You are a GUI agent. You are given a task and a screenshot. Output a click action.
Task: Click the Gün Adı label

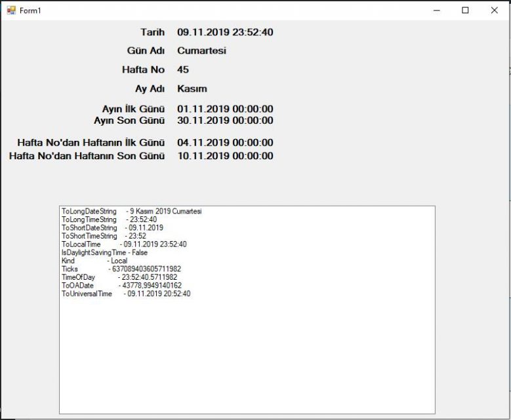146,51
